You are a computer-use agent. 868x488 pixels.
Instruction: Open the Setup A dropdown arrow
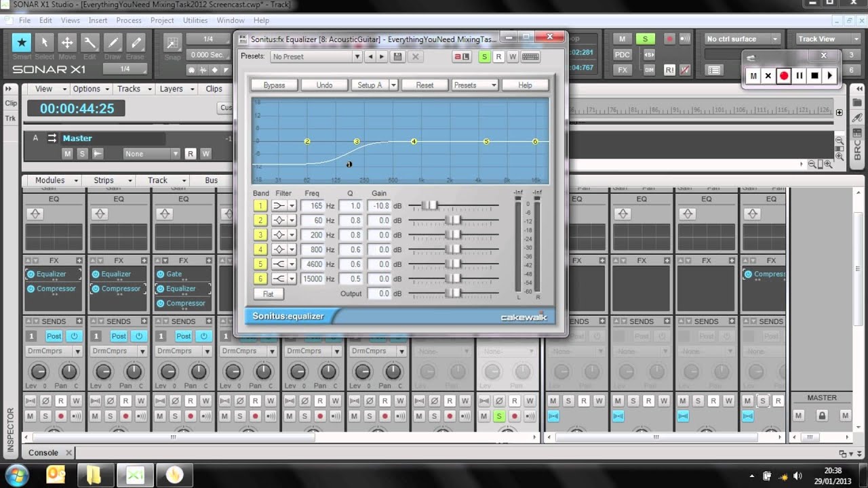393,85
